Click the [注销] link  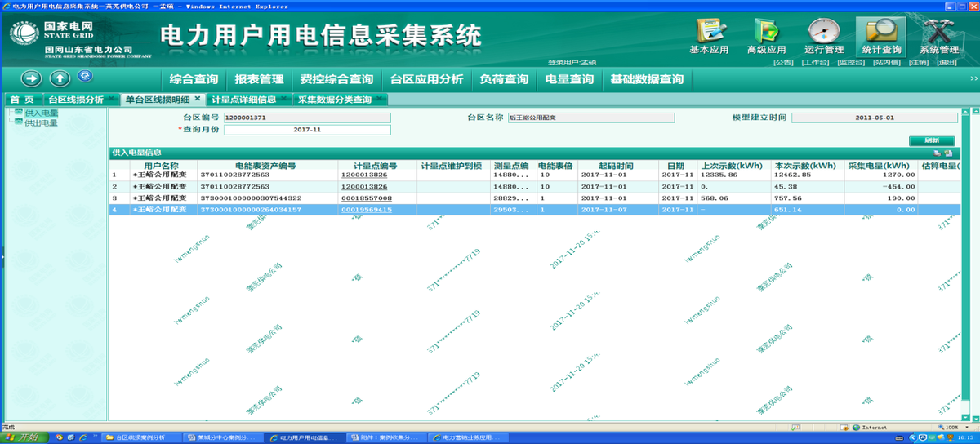click(918, 62)
